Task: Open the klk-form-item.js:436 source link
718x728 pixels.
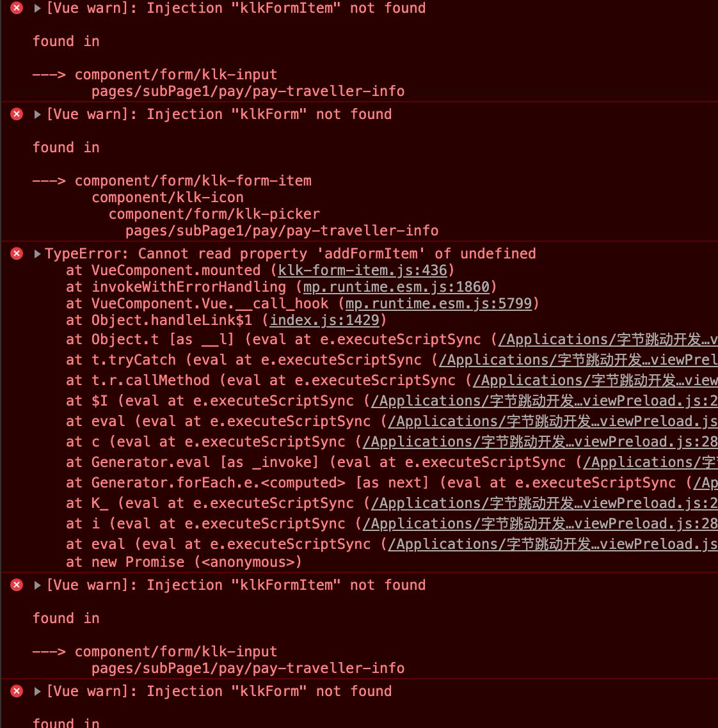Action: 362,271
